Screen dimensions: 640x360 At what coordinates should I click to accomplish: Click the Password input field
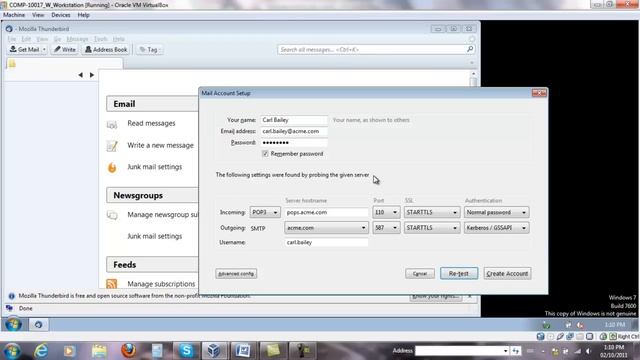click(294, 143)
